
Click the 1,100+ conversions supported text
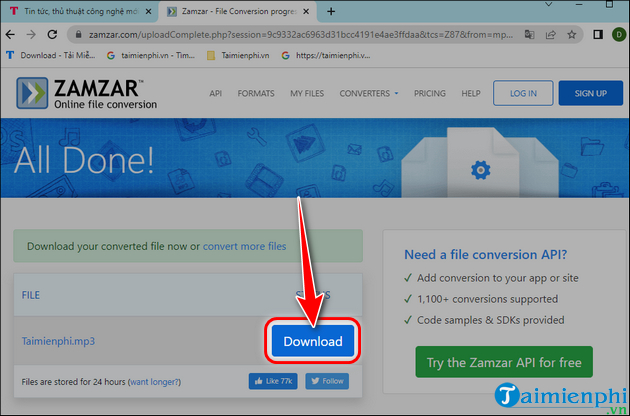pyautogui.click(x=487, y=299)
